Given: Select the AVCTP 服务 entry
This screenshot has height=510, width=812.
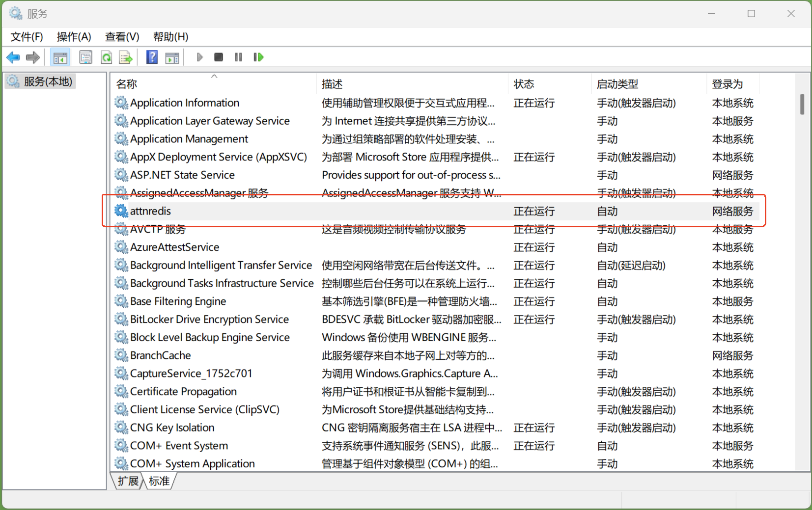Looking at the screenshot, I should [x=158, y=229].
